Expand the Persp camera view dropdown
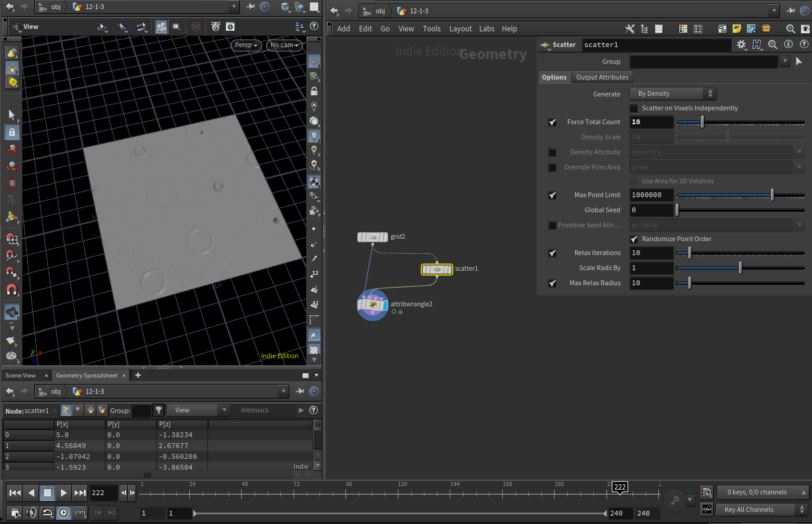 pyautogui.click(x=247, y=45)
